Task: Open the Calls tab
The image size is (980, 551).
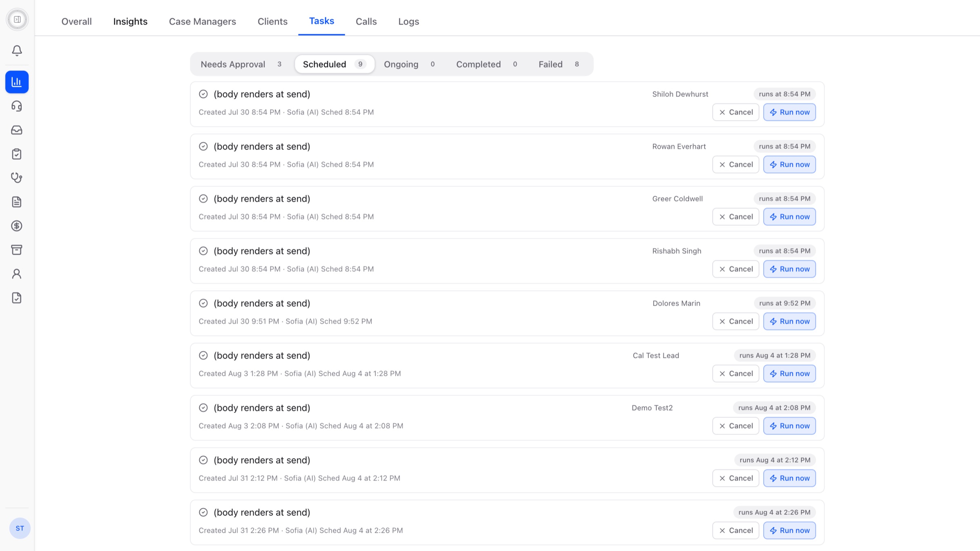Action: point(366,21)
